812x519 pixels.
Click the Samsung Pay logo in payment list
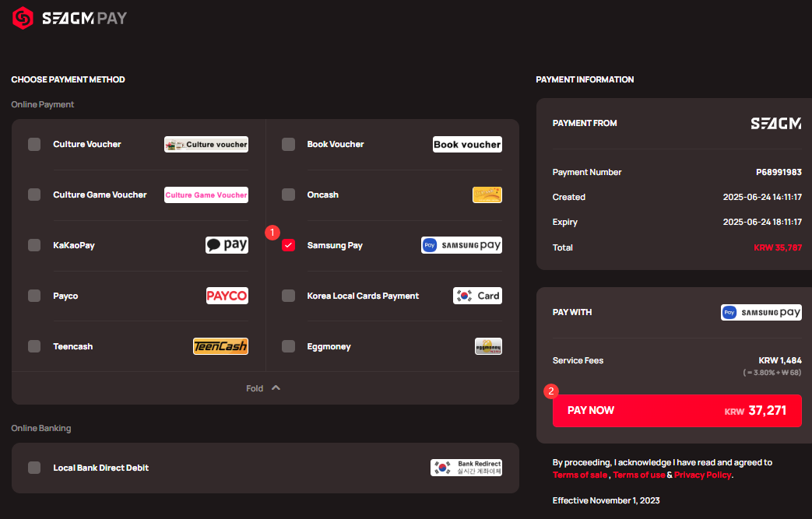462,245
